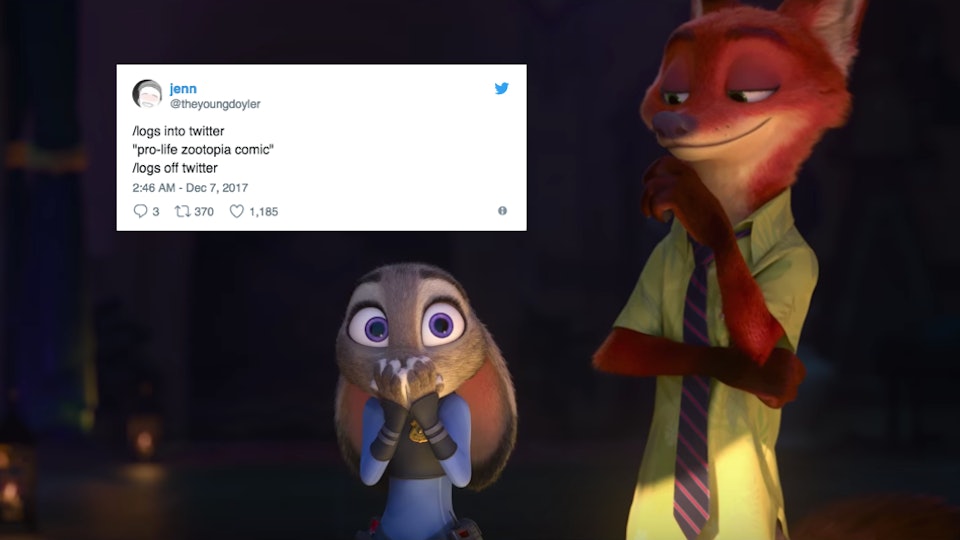Click the @theyoungdoyler handle

point(215,104)
